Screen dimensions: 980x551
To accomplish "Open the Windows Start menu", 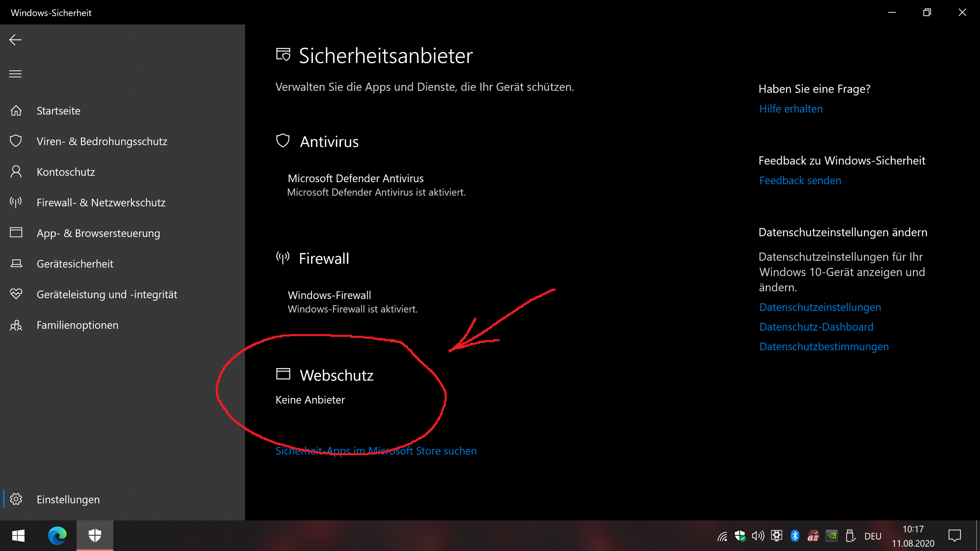I will tap(18, 536).
